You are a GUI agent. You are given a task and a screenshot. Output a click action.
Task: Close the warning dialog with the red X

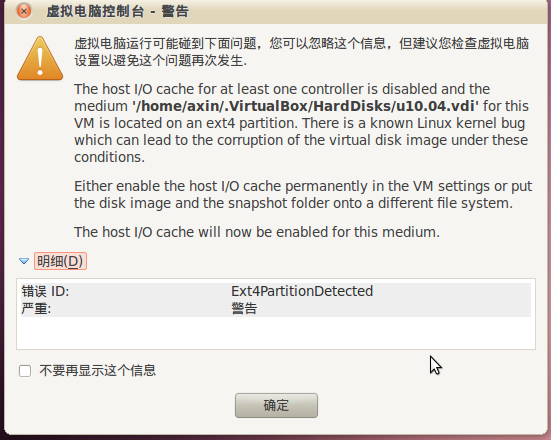pyautogui.click(x=24, y=11)
